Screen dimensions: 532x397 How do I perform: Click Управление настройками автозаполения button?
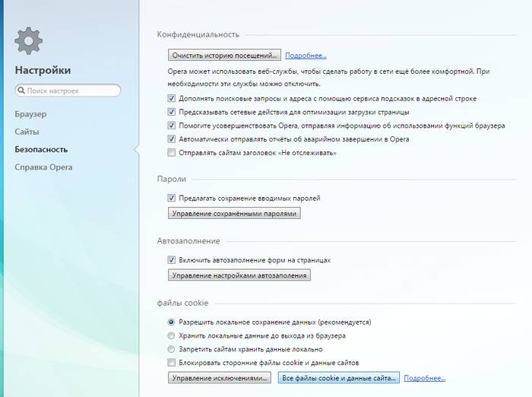click(x=239, y=275)
